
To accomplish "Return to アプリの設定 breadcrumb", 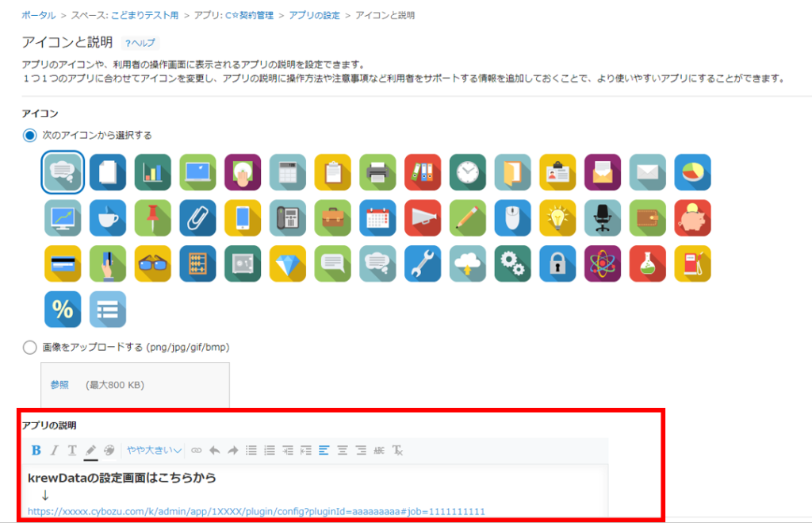I will point(314,15).
